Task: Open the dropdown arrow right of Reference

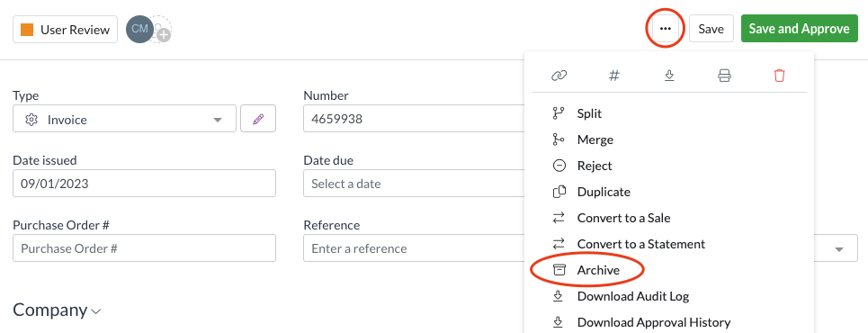Action: point(838,248)
